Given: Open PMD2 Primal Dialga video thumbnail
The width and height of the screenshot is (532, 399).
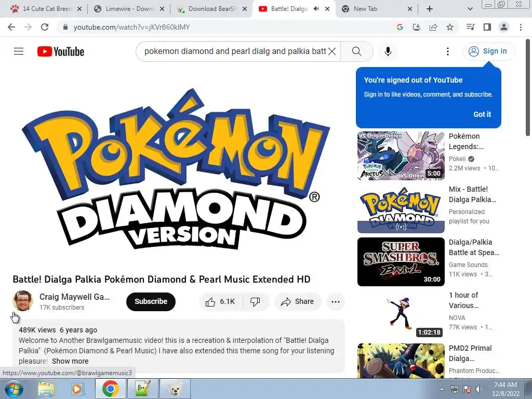Looking at the screenshot, I should tap(401, 361).
